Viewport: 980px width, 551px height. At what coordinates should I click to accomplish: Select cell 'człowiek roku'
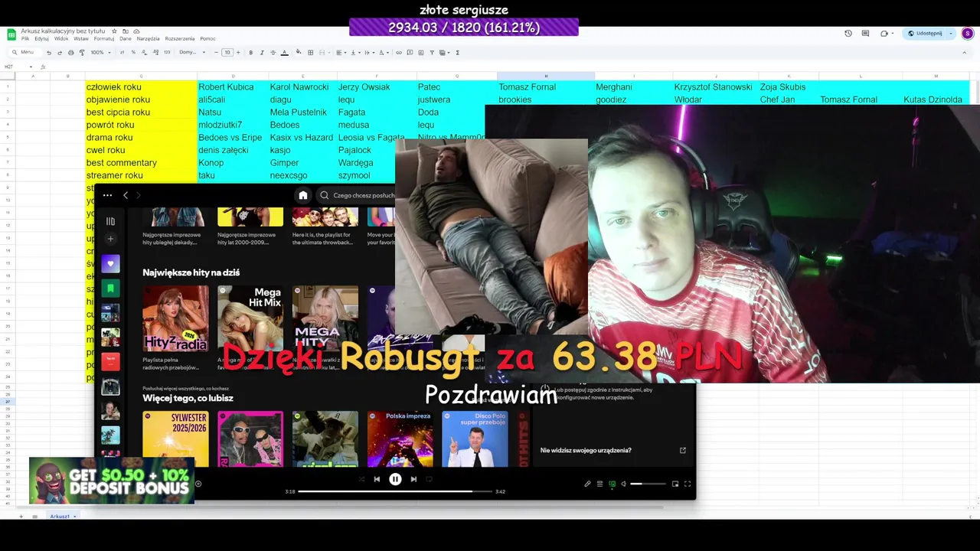point(142,86)
